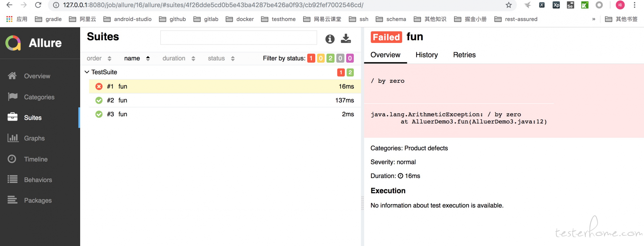Open the gradle bookmark folder
This screenshot has height=246, width=644.
click(x=48, y=19)
